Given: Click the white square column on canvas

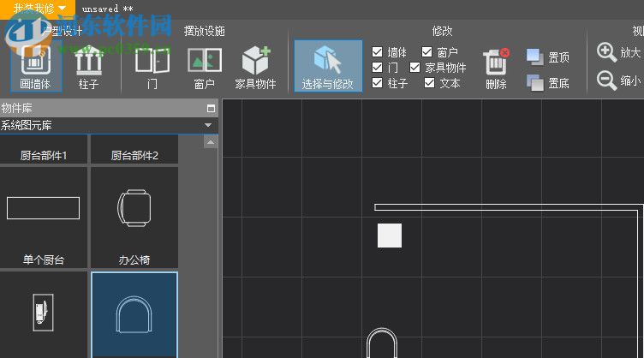Looking at the screenshot, I should click(x=390, y=236).
